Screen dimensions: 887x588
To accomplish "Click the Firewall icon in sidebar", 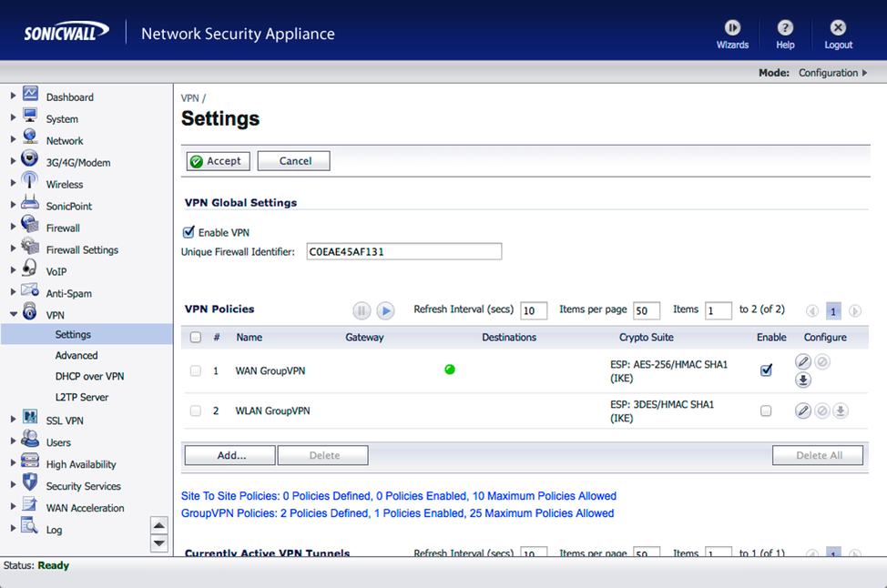I will click(30, 224).
